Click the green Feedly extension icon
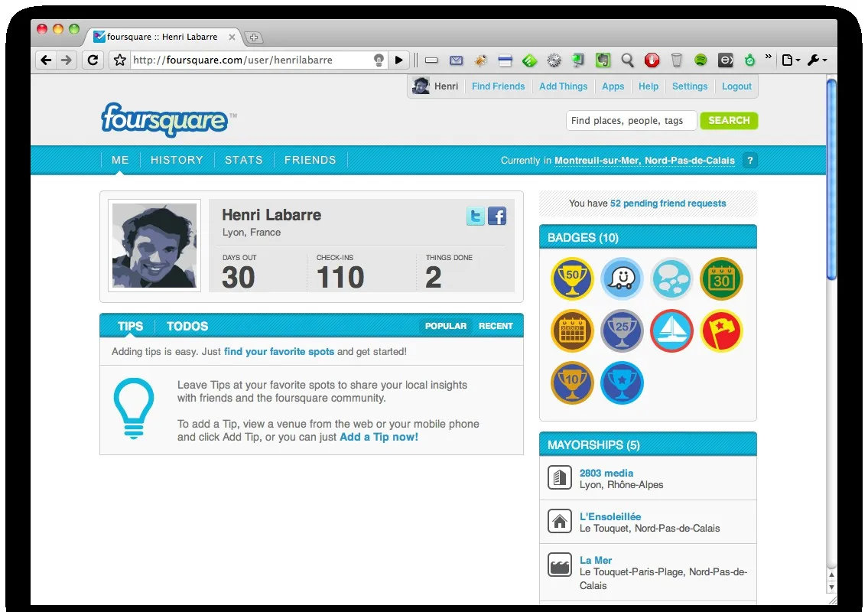The image size is (868, 612). click(530, 60)
